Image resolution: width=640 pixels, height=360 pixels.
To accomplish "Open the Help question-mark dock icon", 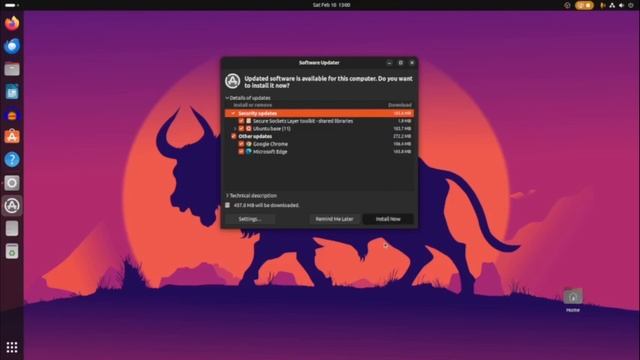I will coord(12,160).
